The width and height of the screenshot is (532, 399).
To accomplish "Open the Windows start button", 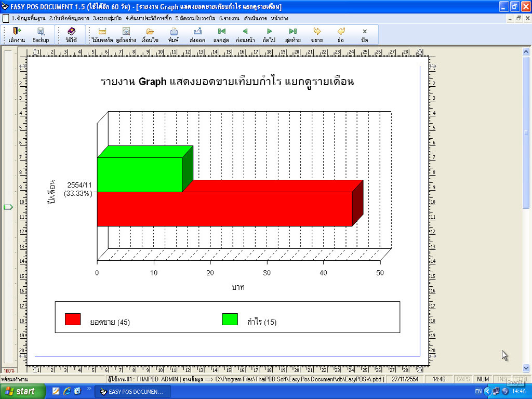I will pos(22,391).
